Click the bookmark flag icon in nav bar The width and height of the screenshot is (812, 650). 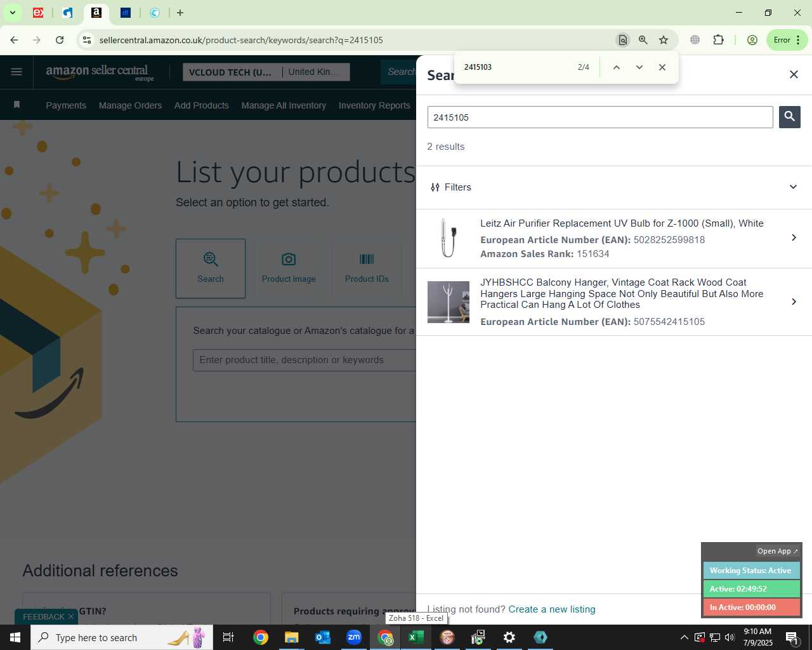17,105
